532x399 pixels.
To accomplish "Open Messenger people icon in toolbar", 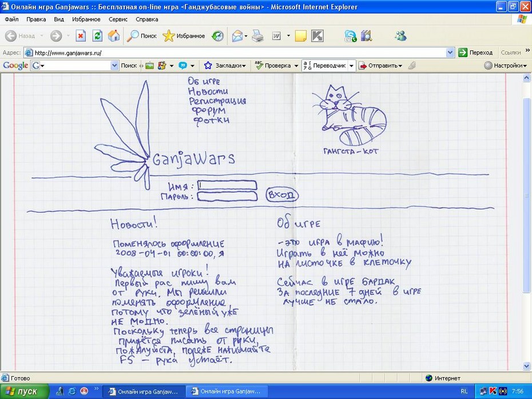I will tap(400, 35).
